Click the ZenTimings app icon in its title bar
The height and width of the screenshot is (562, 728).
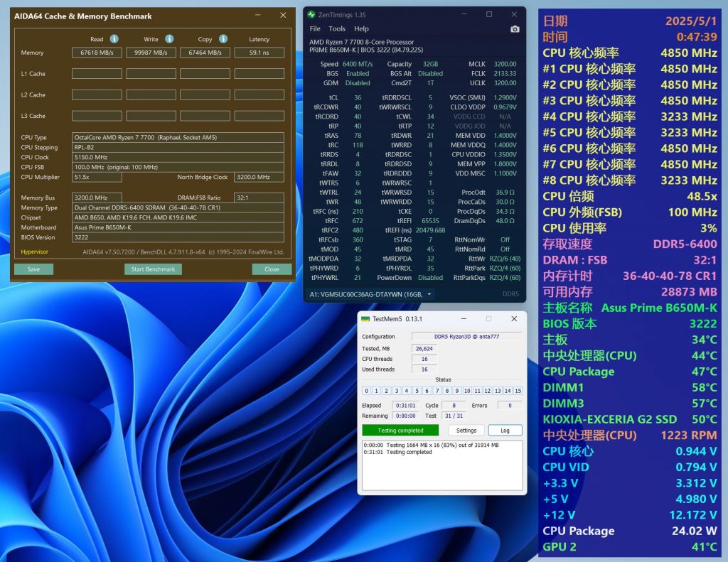(311, 14)
